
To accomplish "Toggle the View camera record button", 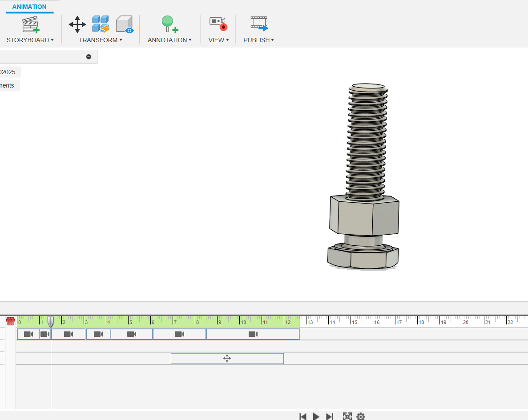I will click(218, 24).
